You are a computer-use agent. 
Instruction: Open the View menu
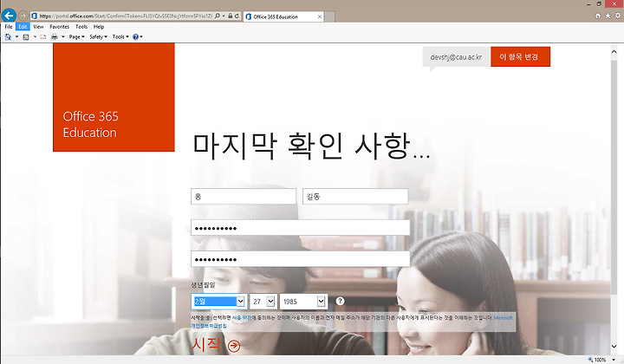coord(38,27)
